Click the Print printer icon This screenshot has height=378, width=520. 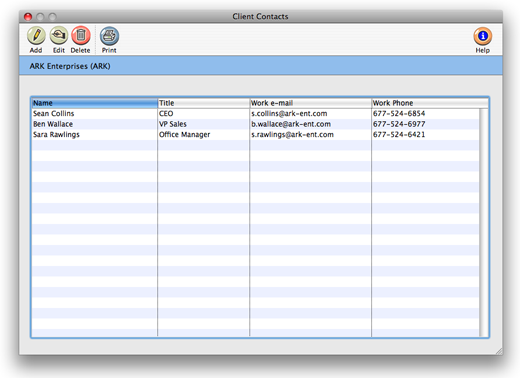tap(109, 36)
